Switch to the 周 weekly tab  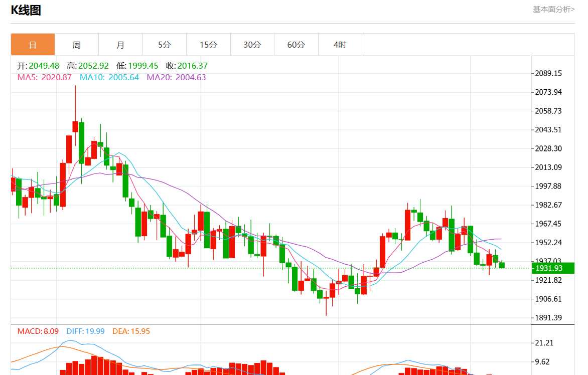[77, 45]
